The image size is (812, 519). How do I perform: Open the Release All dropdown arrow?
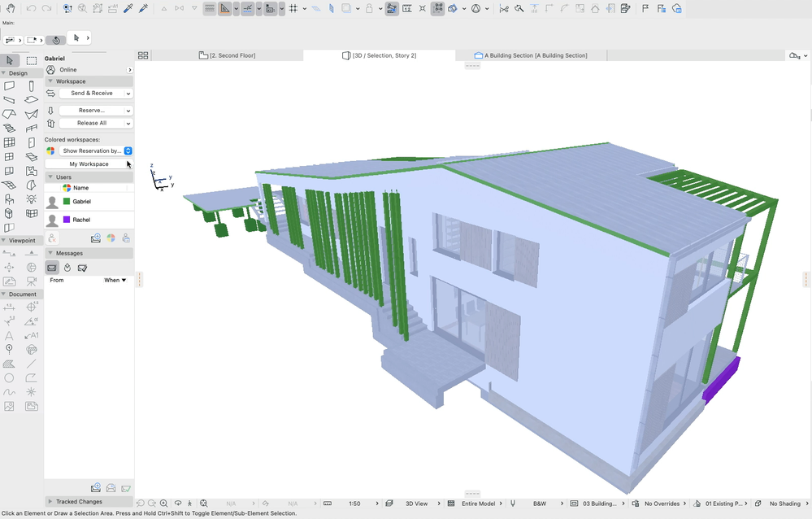point(128,124)
